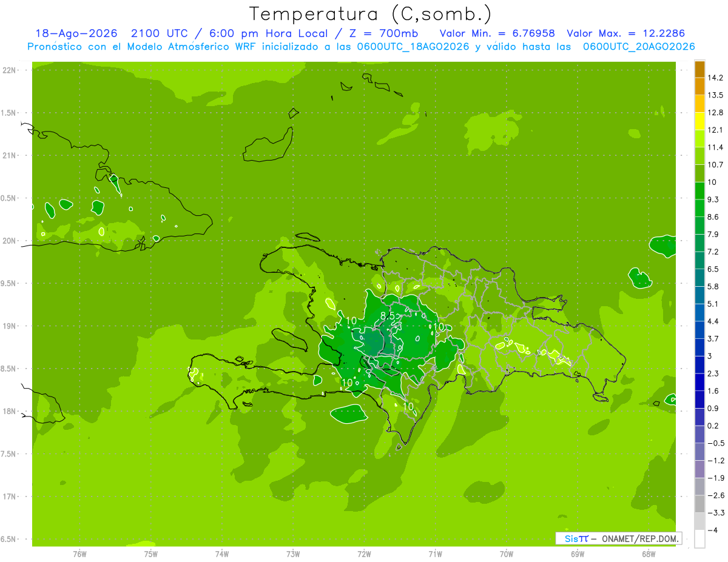Image resolution: width=728 pixels, height=562 pixels.
Task: Click the "22N" latitude label
Action: [x=10, y=70]
